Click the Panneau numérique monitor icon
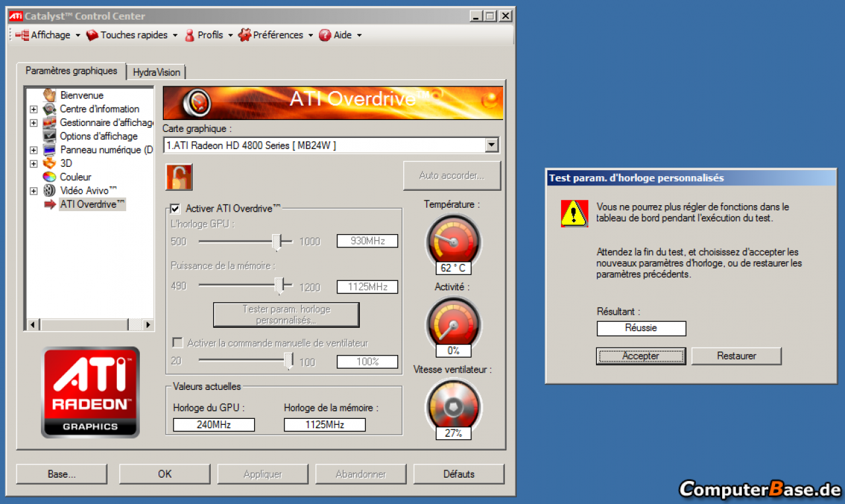This screenshot has height=504, width=845. tap(50, 150)
